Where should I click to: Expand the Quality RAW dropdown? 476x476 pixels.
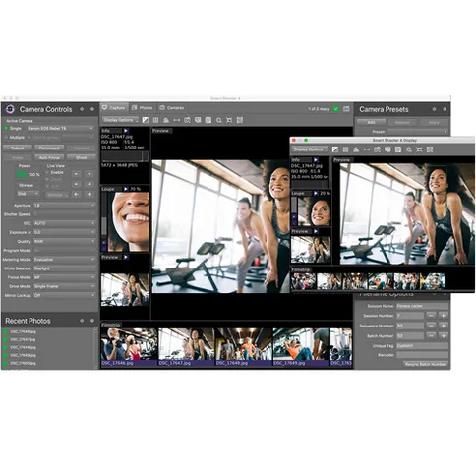tap(65, 241)
